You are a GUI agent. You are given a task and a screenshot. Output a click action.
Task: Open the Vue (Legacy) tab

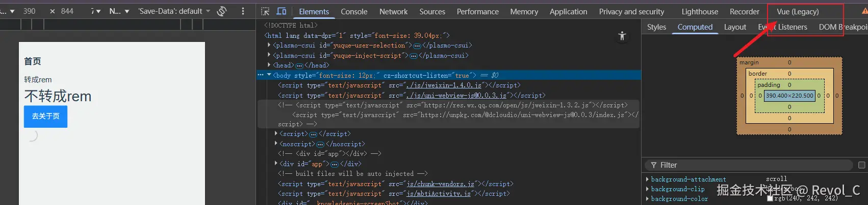(x=798, y=11)
